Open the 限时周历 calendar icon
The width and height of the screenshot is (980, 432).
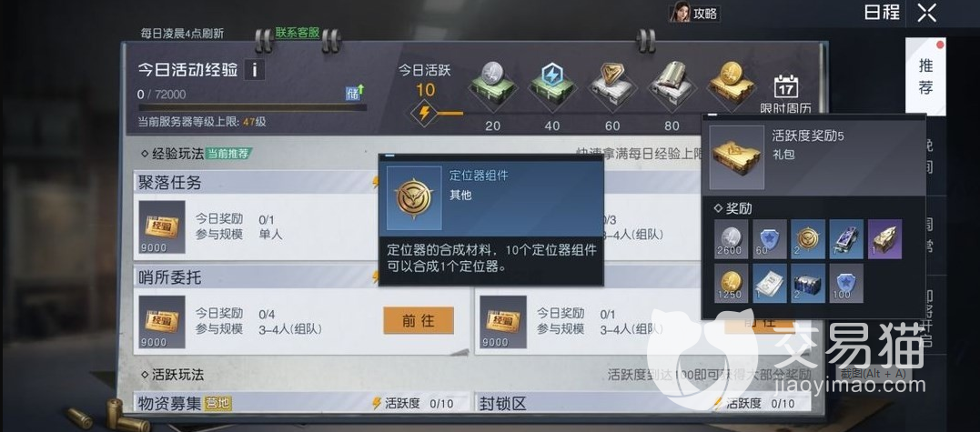tap(785, 95)
